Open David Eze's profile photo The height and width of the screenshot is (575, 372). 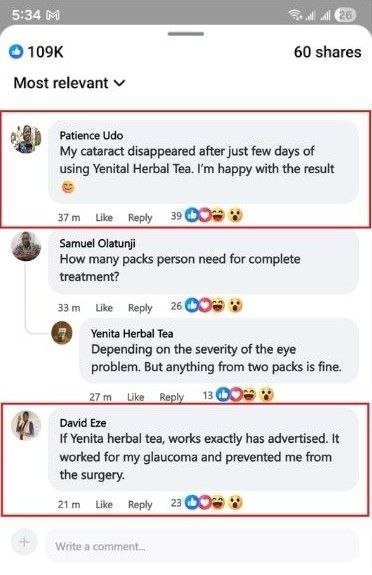[26, 425]
